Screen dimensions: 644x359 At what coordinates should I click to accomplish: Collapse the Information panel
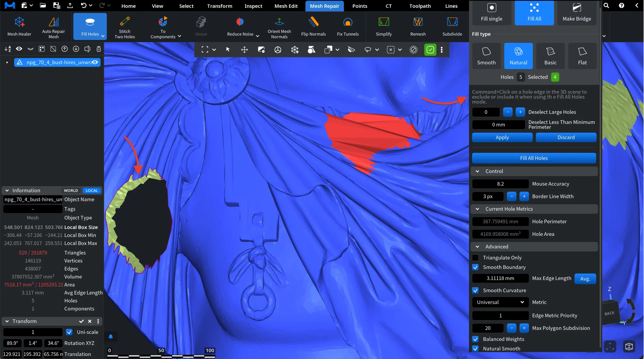pos(7,191)
